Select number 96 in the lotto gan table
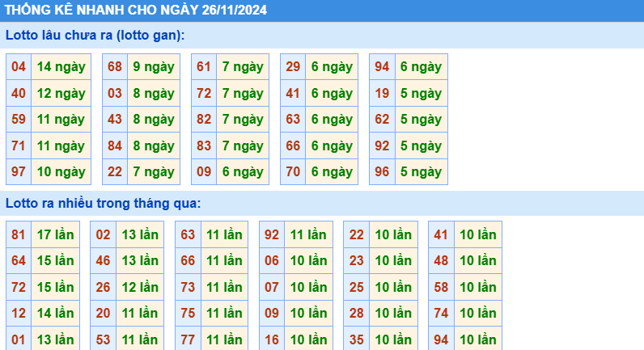 coord(382,172)
